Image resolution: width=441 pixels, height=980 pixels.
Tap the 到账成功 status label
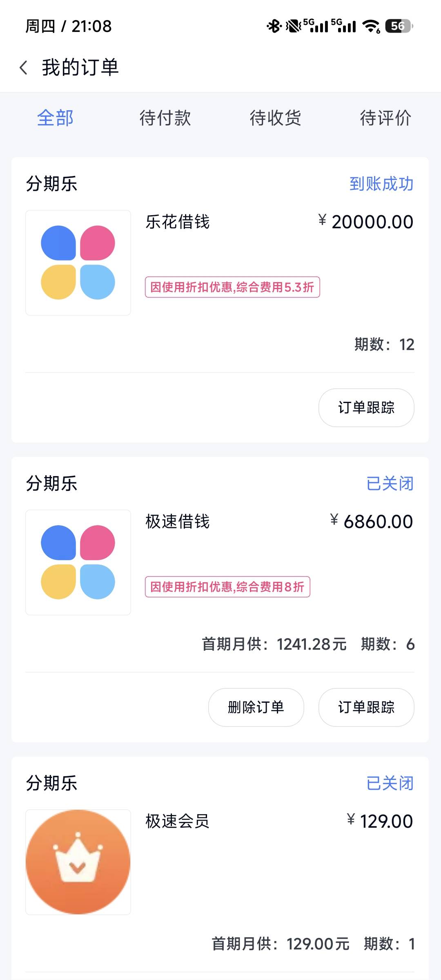click(x=381, y=184)
